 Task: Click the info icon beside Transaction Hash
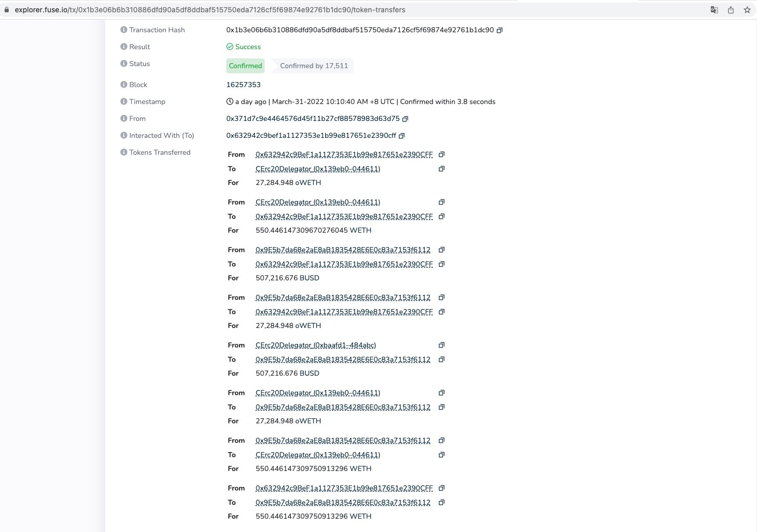click(124, 30)
